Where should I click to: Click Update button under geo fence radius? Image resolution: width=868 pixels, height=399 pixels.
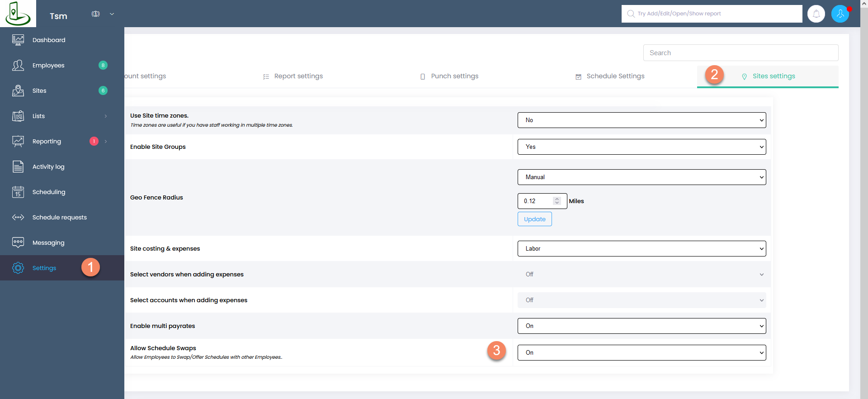534,219
